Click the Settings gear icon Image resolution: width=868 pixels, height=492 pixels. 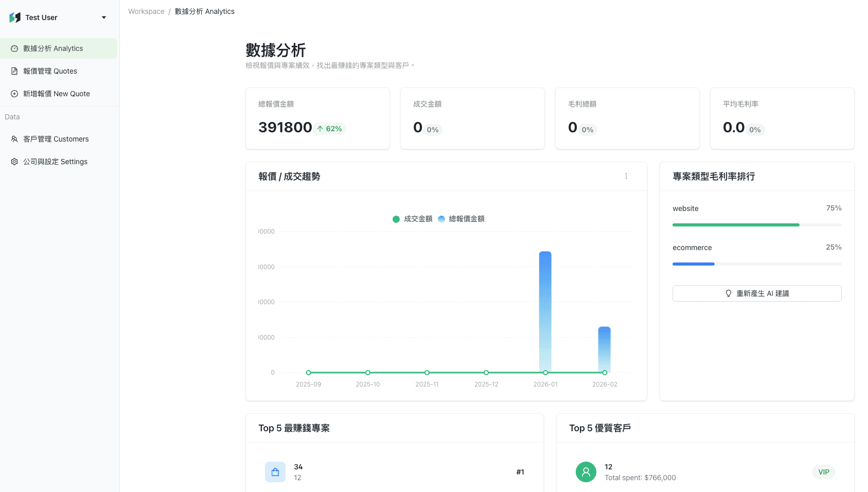click(x=14, y=161)
